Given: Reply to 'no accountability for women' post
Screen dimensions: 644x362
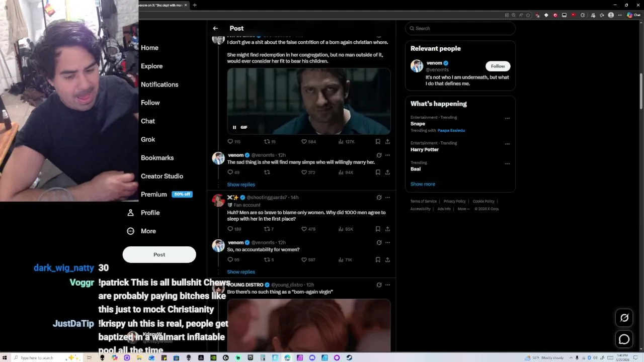Looking at the screenshot, I should point(233,260).
